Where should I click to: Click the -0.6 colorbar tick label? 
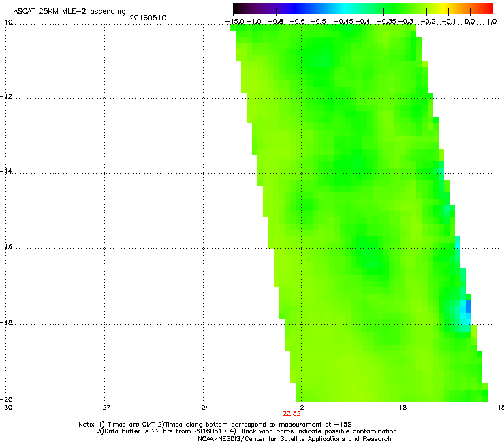click(298, 22)
